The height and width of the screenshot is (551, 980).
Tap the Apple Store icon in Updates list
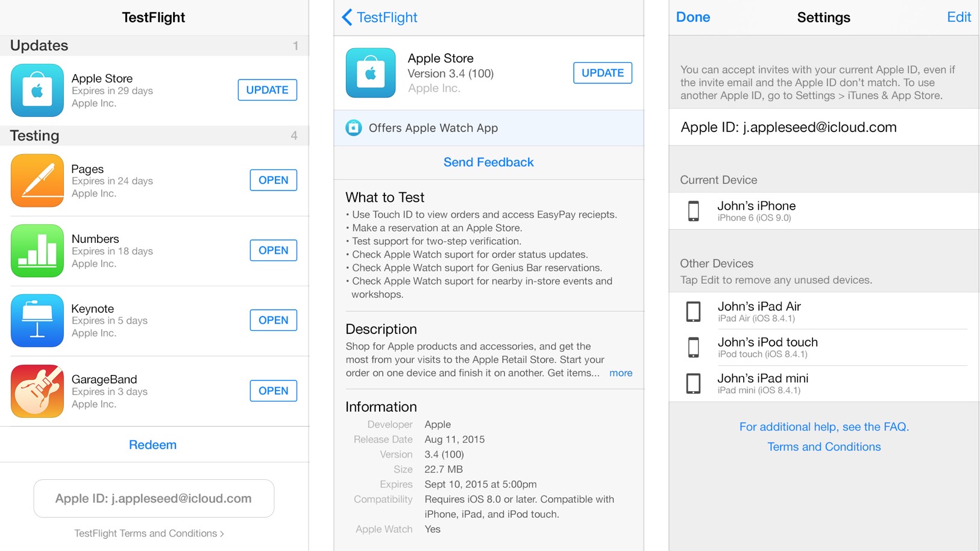point(37,90)
